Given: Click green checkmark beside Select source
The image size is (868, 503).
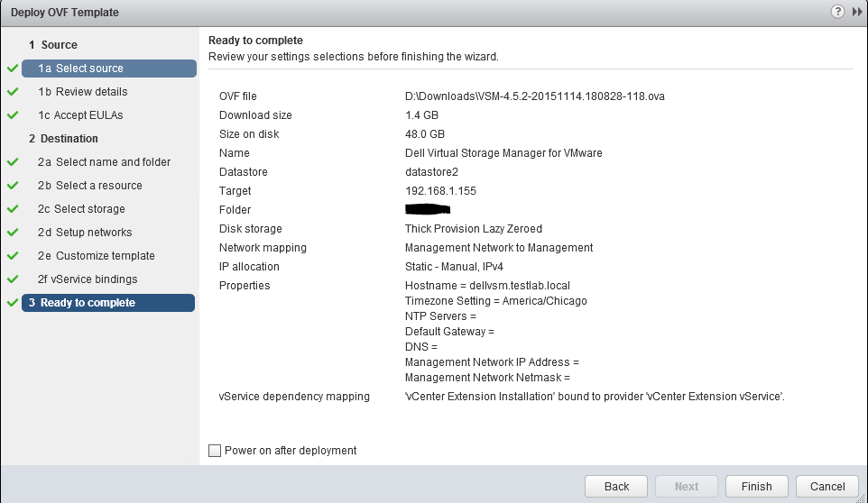Looking at the screenshot, I should pyautogui.click(x=12, y=69).
